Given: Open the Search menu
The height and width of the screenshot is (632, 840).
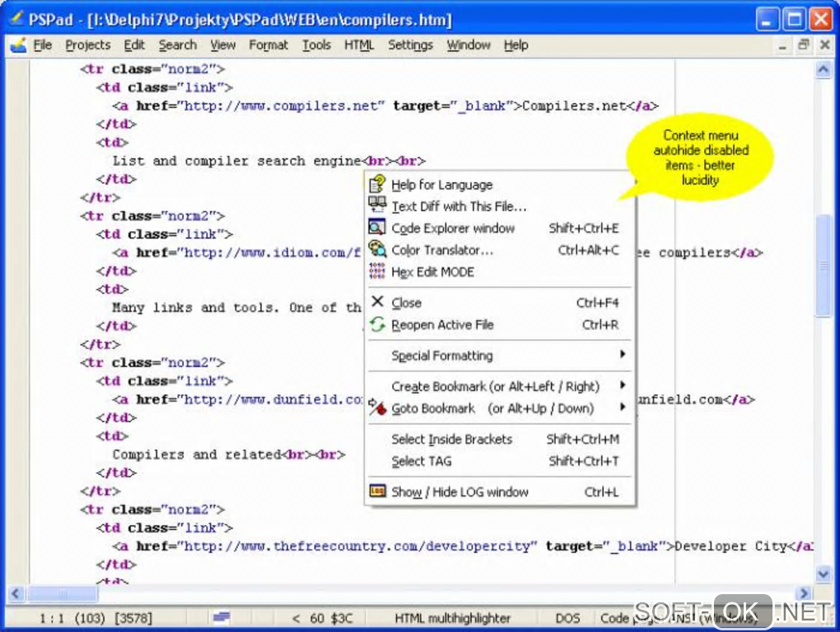Looking at the screenshot, I should [178, 45].
